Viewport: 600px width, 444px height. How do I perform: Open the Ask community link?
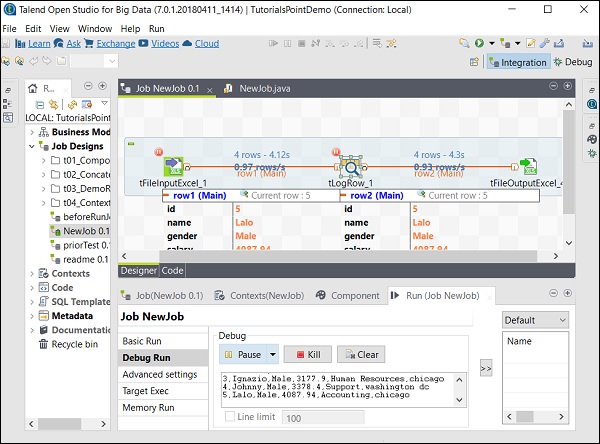(x=73, y=44)
